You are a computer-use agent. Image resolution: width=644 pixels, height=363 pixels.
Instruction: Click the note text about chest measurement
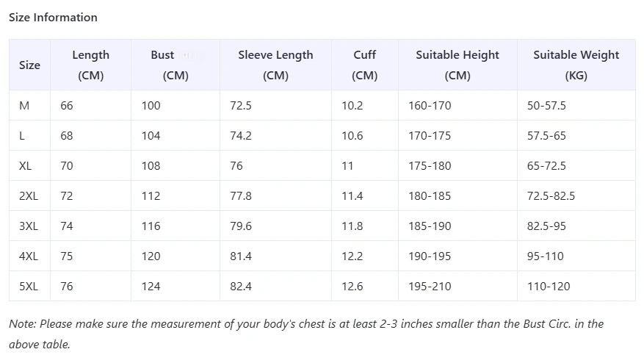(306, 334)
